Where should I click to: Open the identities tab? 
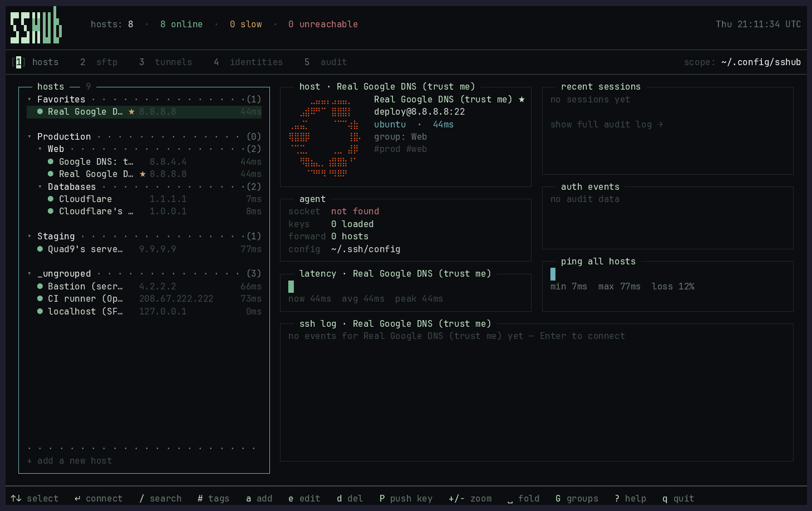click(248, 62)
